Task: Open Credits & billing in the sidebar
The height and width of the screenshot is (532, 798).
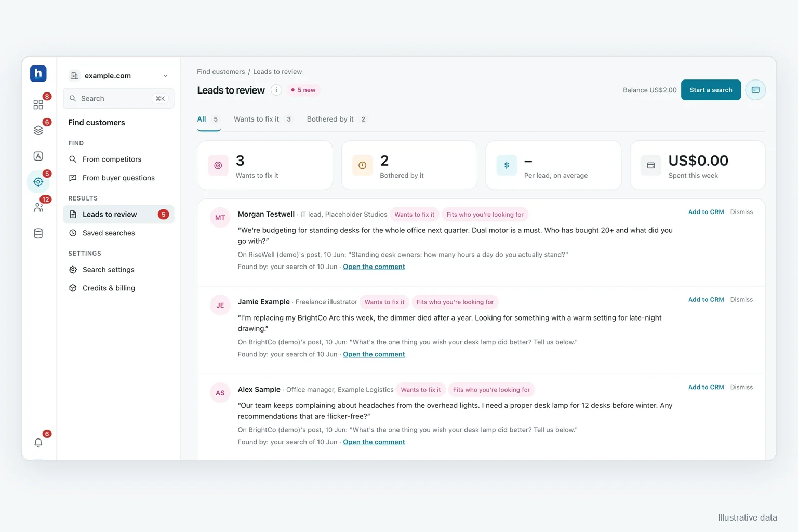Action: (118, 288)
